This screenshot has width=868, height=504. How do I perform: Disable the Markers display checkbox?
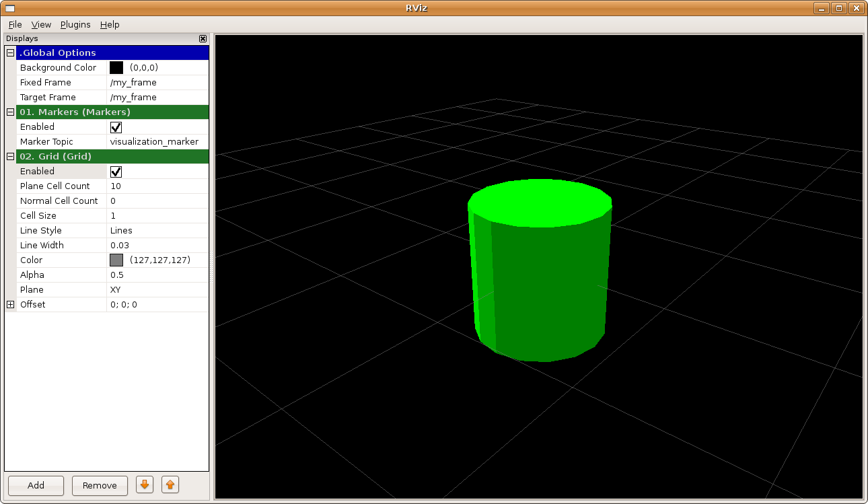tap(116, 127)
